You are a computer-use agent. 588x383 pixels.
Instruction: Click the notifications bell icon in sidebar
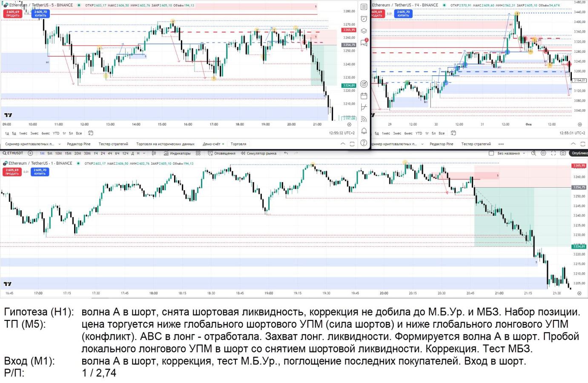[x=364, y=131]
